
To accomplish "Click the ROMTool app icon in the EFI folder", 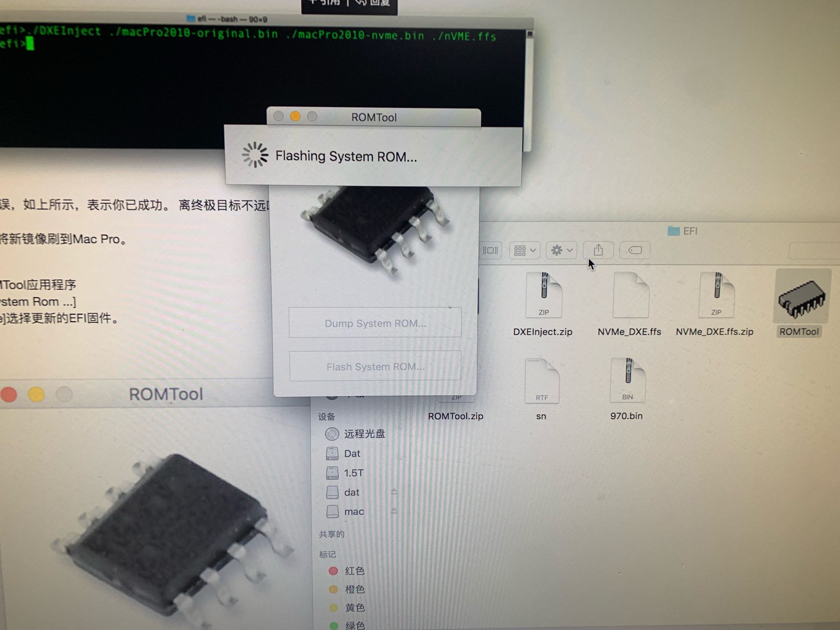I will [x=803, y=297].
